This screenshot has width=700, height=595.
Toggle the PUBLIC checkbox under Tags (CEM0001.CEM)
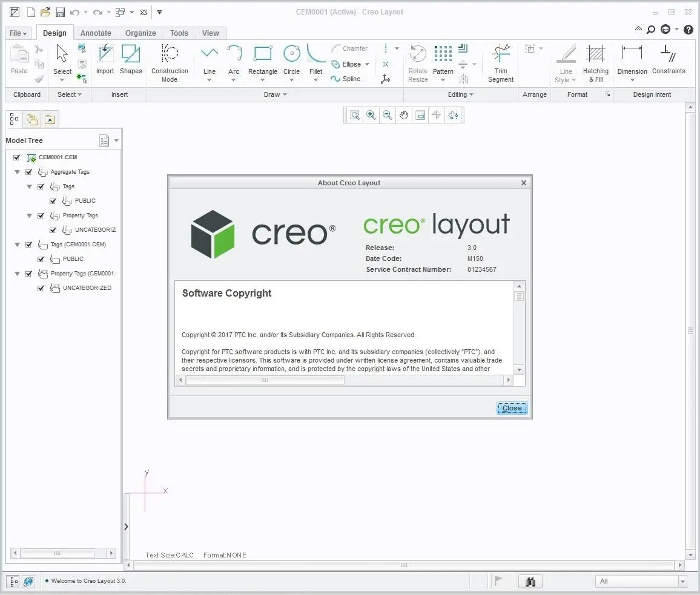41,259
